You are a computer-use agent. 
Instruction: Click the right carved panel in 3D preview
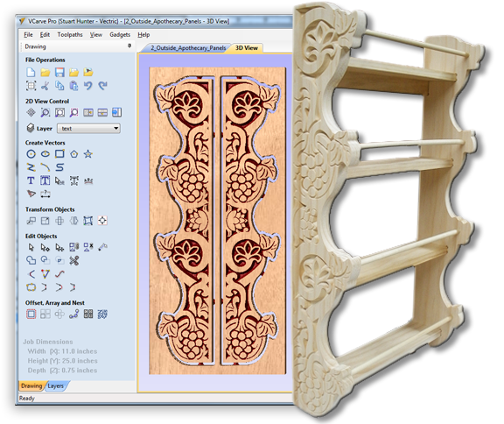[x=251, y=221]
